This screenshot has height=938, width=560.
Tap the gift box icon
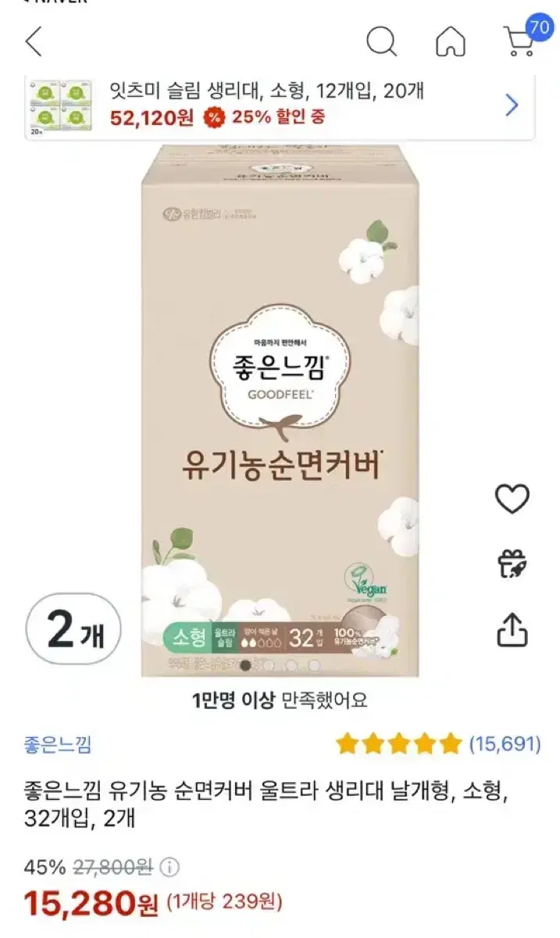point(512,563)
